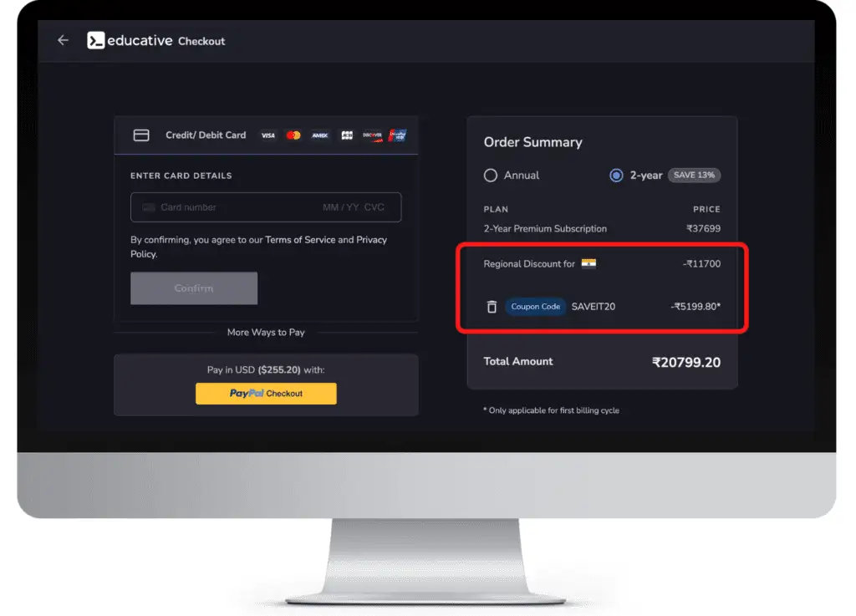Select the Credit/Debit Card payment tab
The width and height of the screenshot is (856, 616).
[x=266, y=135]
